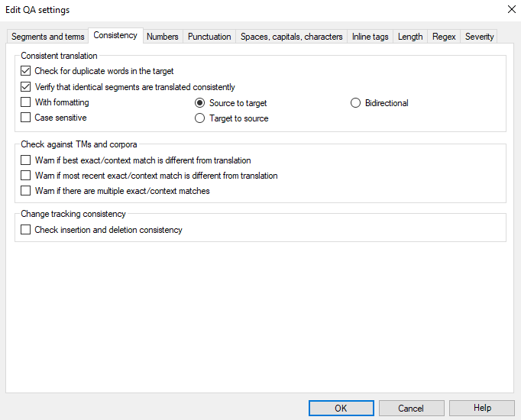Check insertion and deletion consistency box
The image size is (521, 420).
coord(25,229)
